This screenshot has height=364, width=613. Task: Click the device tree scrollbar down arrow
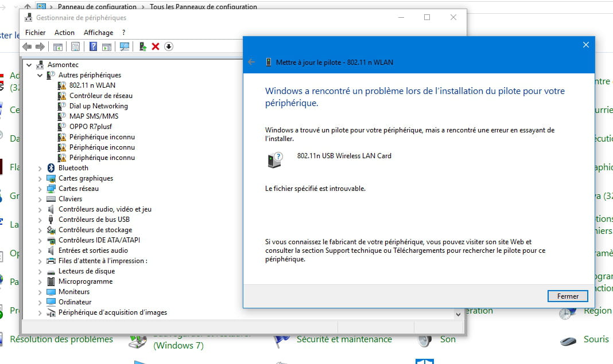pyautogui.click(x=458, y=314)
